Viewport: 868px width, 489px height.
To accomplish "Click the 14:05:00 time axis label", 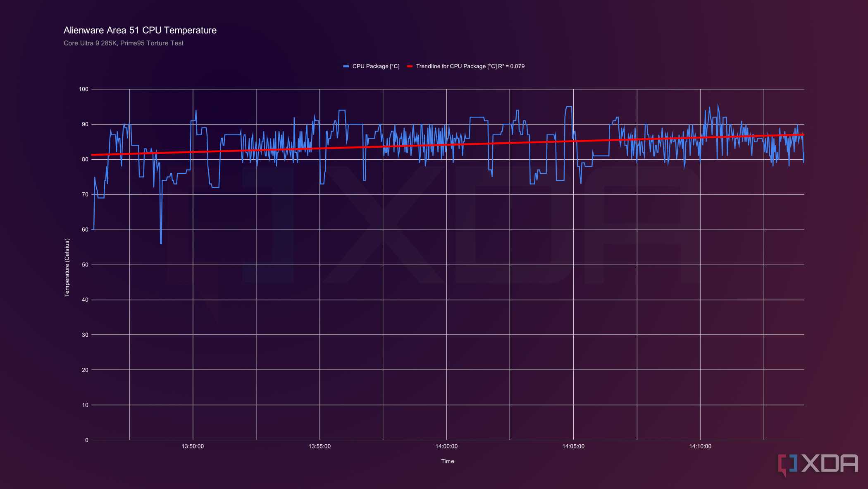I will 573,446.
